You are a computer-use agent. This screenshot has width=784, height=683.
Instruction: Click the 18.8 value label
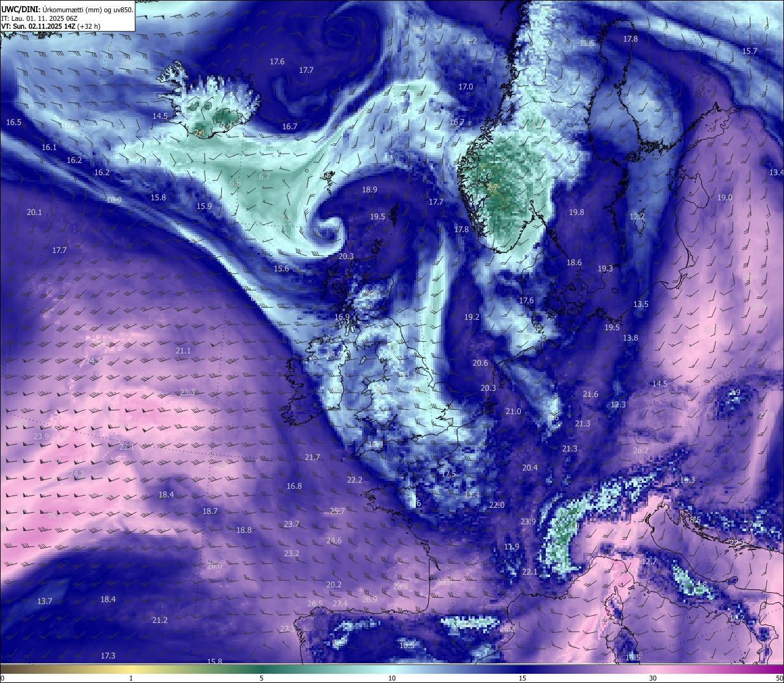[244, 530]
